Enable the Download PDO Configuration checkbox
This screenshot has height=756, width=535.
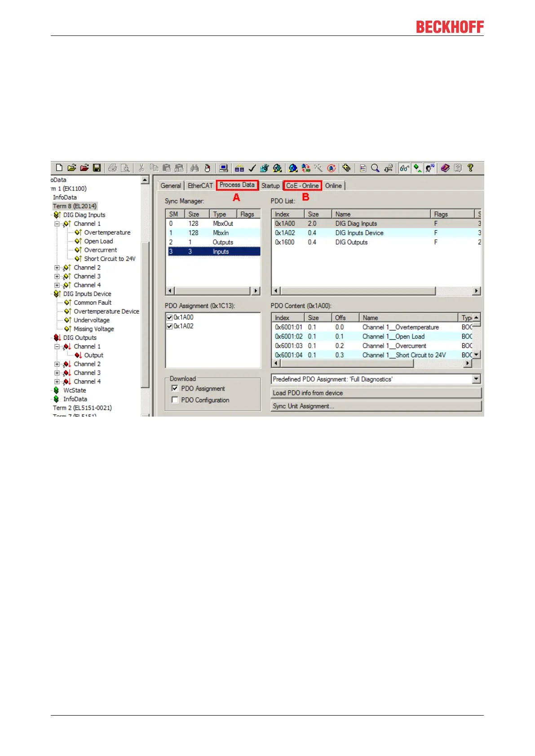175,400
